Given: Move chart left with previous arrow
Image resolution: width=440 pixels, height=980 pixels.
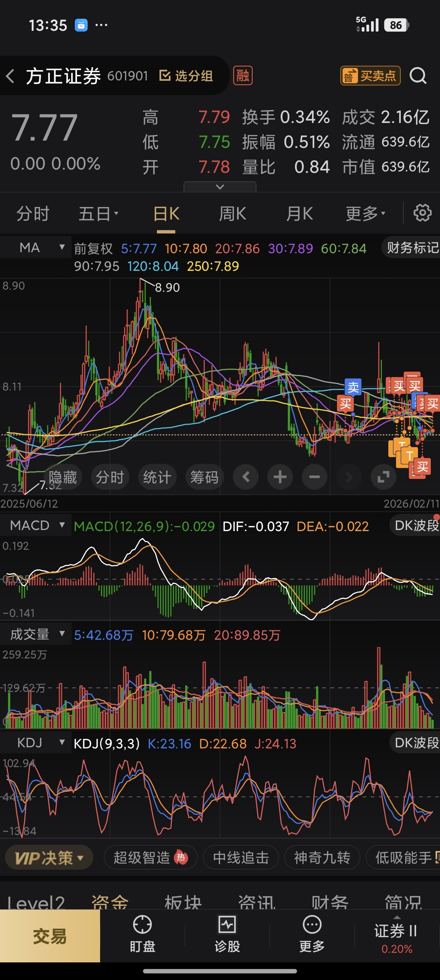Looking at the screenshot, I should point(246,477).
